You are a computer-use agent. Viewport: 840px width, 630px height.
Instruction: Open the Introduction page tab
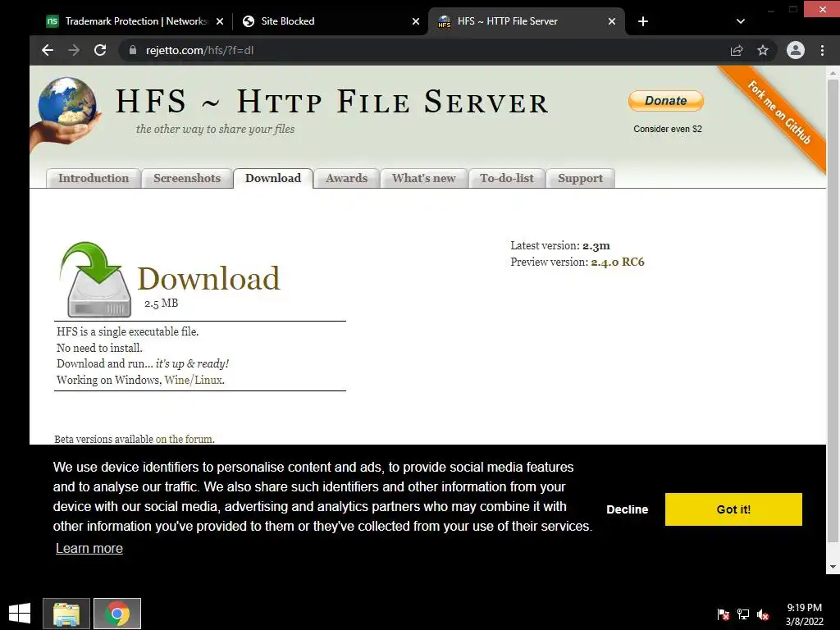tap(94, 178)
